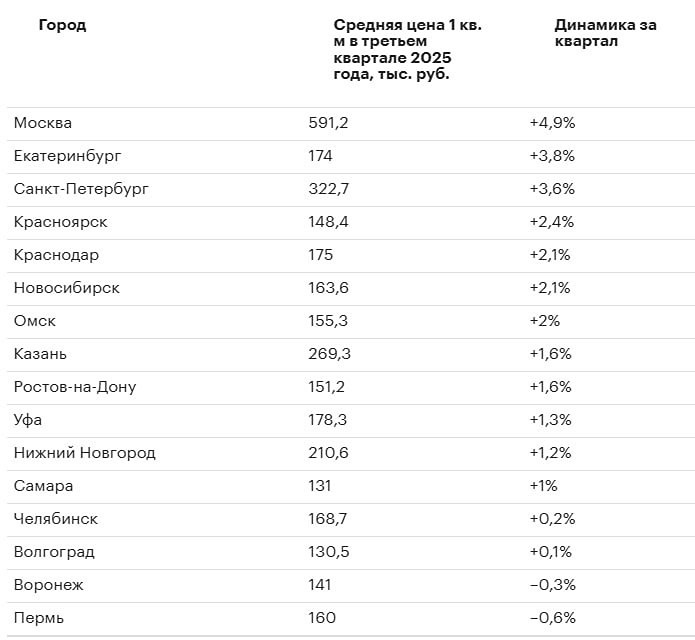Select the Красноярск city cell
This screenshot has width=695, height=640.
tap(60, 222)
